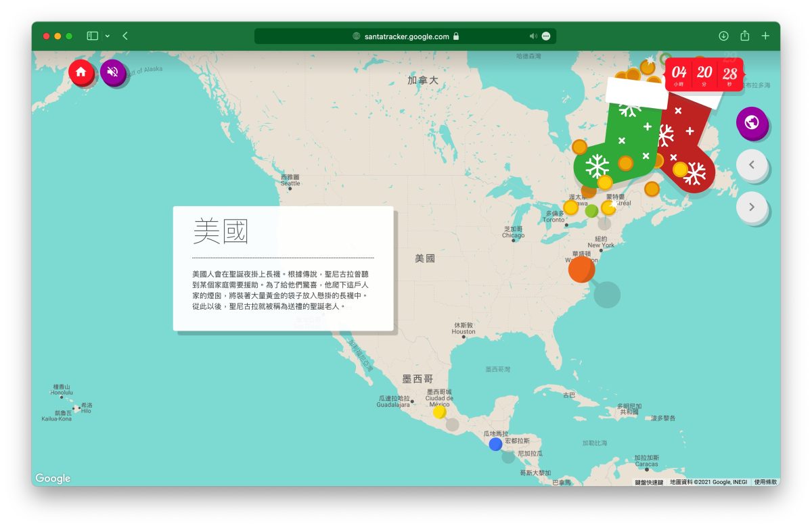The height and width of the screenshot is (528, 812).
Task: Go back in Safari history
Action: coord(125,36)
